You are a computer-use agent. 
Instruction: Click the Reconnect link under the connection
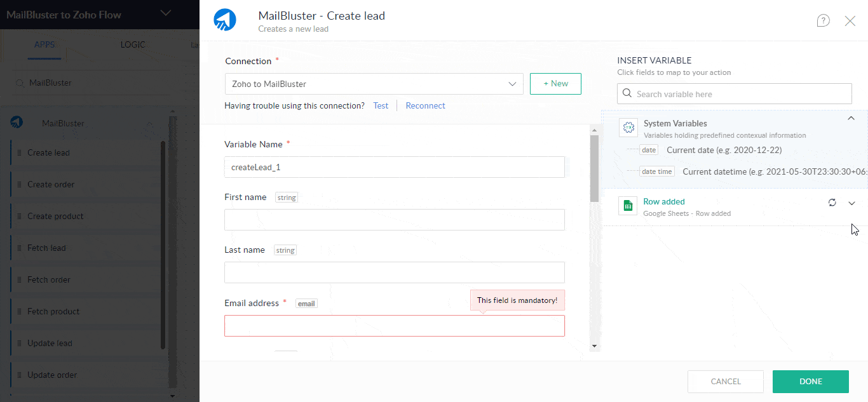pos(425,105)
